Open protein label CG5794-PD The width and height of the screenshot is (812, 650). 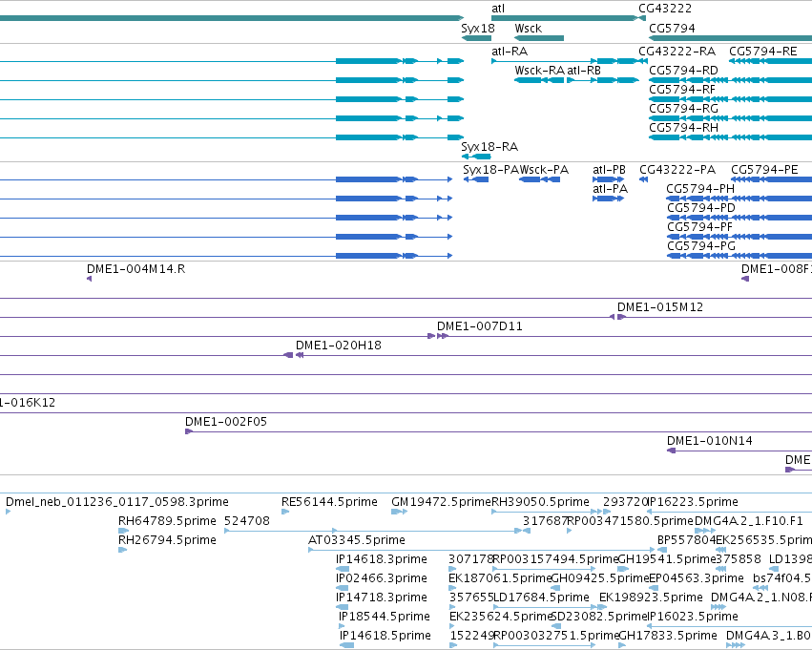tap(700, 208)
